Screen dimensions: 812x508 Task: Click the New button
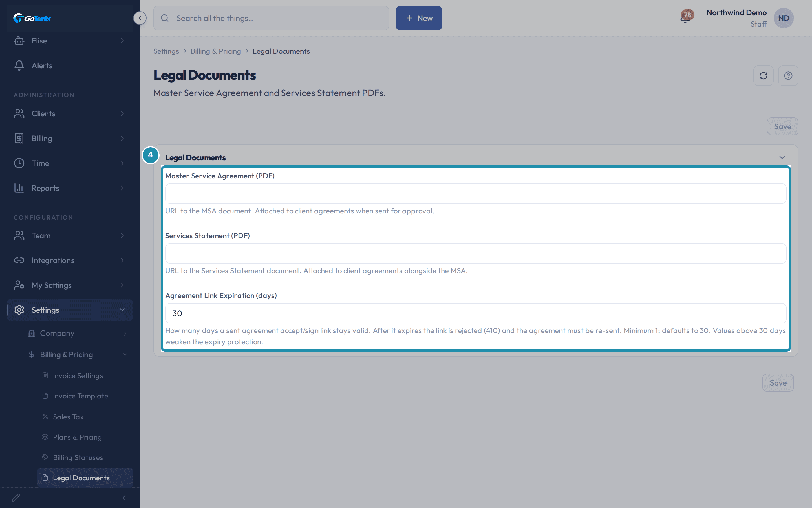(419, 18)
